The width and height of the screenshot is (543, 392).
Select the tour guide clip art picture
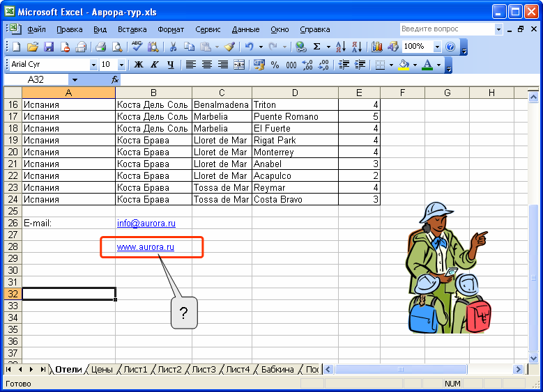tap(448, 268)
